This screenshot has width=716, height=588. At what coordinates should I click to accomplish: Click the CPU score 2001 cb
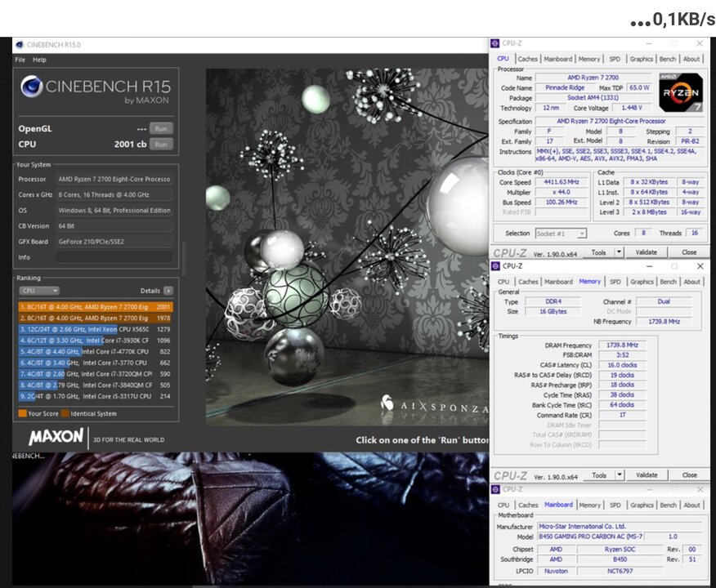[x=130, y=145]
